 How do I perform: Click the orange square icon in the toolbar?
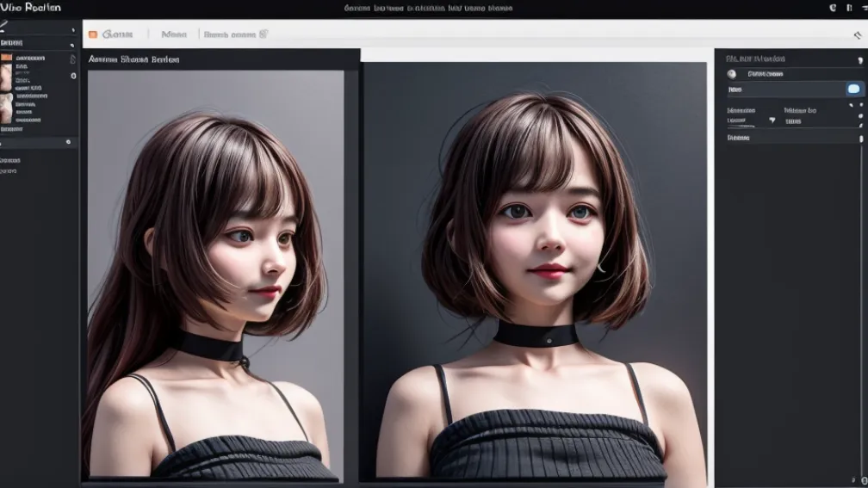(x=93, y=34)
